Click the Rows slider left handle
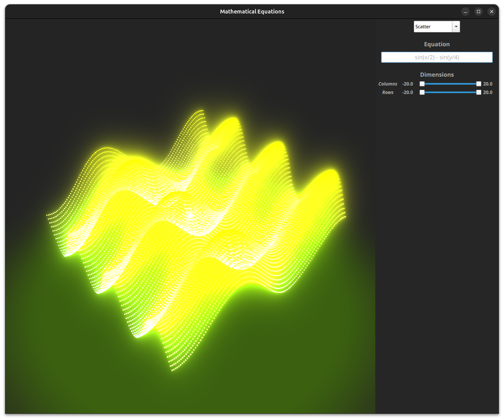Viewport: 504px width, 420px height. point(422,92)
